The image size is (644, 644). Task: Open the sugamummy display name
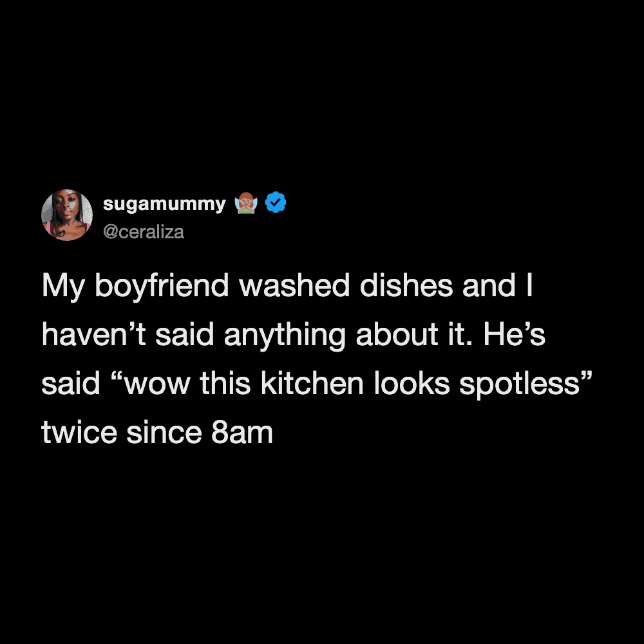(x=164, y=204)
